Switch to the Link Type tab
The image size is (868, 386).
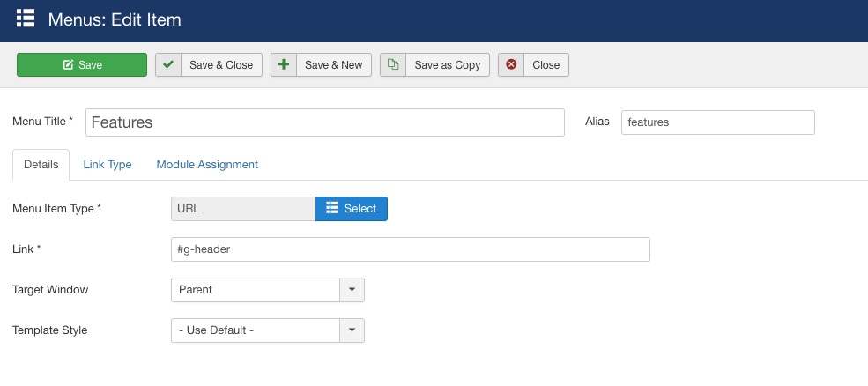[x=108, y=165]
